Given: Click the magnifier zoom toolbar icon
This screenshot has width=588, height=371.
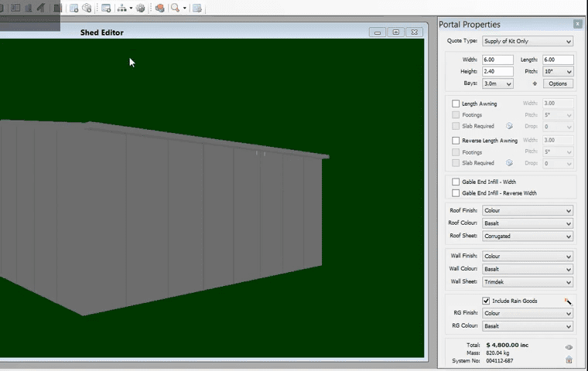Looking at the screenshot, I should click(175, 8).
